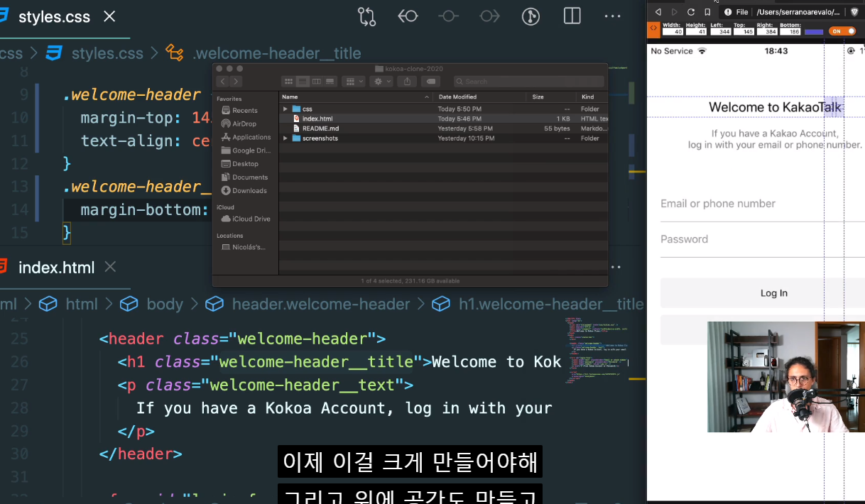Click the html breadcrumb in index.html
Image resolution: width=865 pixels, height=504 pixels.
pyautogui.click(x=82, y=304)
